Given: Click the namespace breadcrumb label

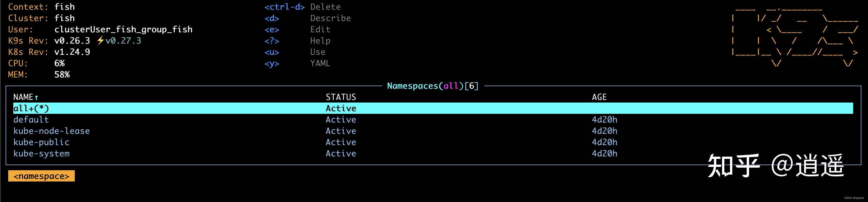Looking at the screenshot, I should click(x=41, y=176).
